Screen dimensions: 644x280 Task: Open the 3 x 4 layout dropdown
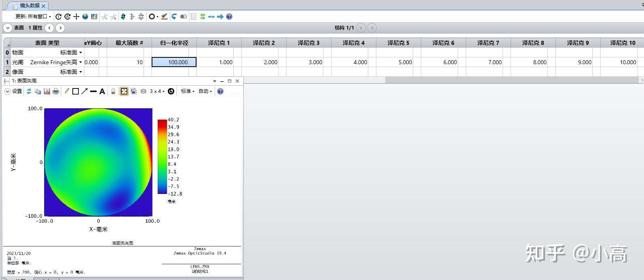click(157, 91)
